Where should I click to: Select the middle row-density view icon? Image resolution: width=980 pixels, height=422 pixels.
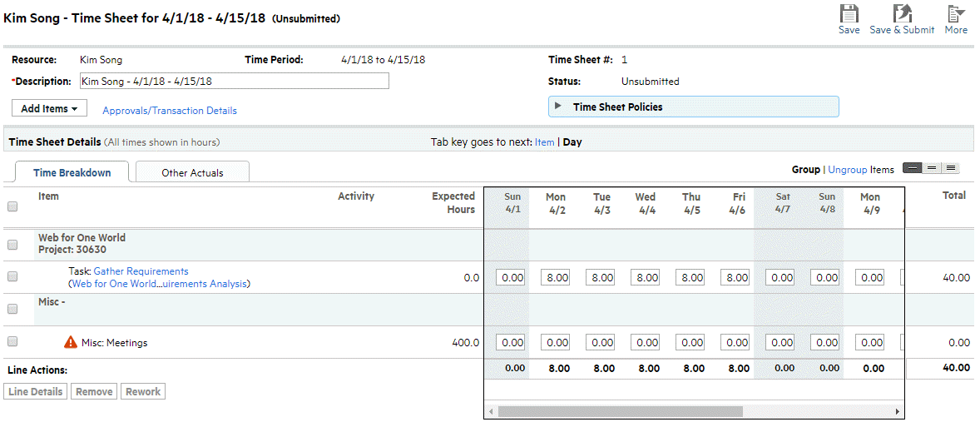point(932,168)
